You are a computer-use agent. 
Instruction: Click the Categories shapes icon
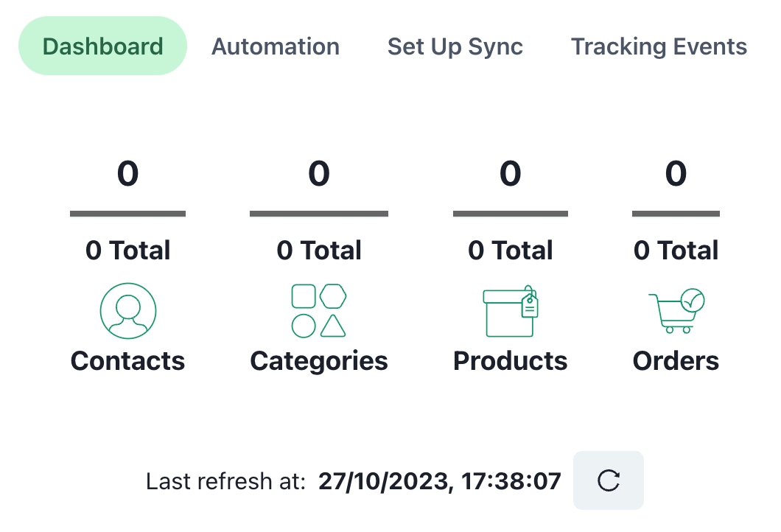click(319, 311)
